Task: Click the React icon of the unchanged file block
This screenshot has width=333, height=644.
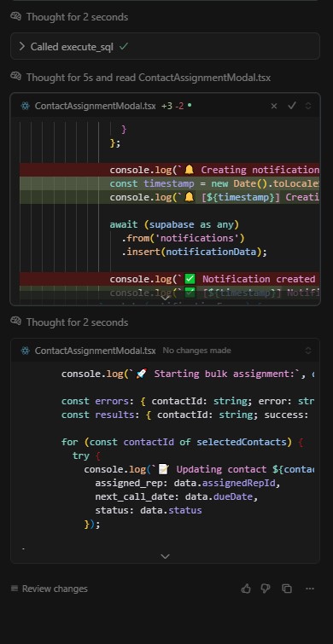Action: [x=26, y=351]
